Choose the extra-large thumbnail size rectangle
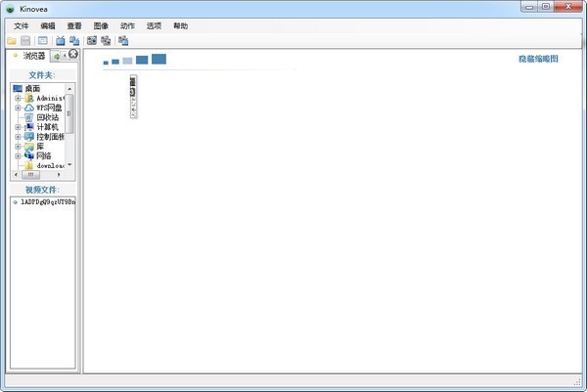The width and height of the screenshot is (587, 392). [x=158, y=59]
